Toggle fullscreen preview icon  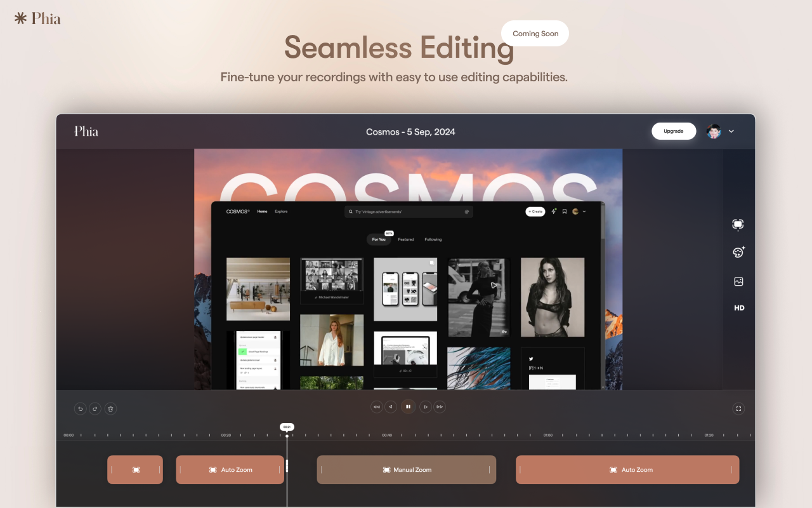pyautogui.click(x=738, y=409)
